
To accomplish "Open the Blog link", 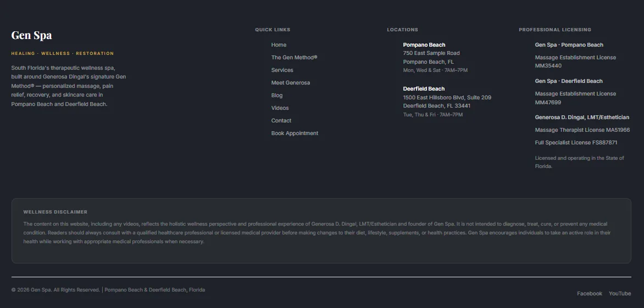I will pos(277,96).
